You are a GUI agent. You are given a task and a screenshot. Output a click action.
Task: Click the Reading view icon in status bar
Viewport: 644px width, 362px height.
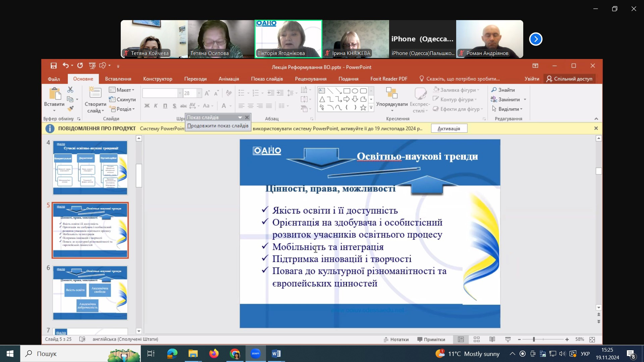pos(492,339)
